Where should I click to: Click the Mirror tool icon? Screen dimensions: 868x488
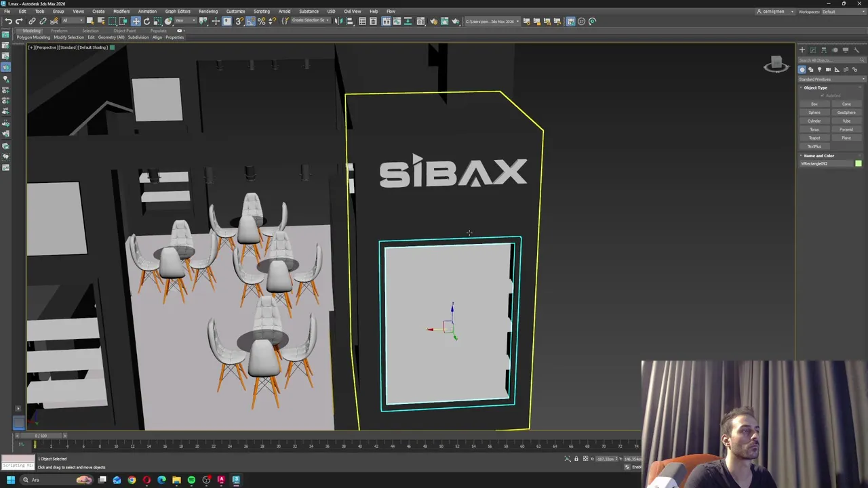click(x=338, y=21)
